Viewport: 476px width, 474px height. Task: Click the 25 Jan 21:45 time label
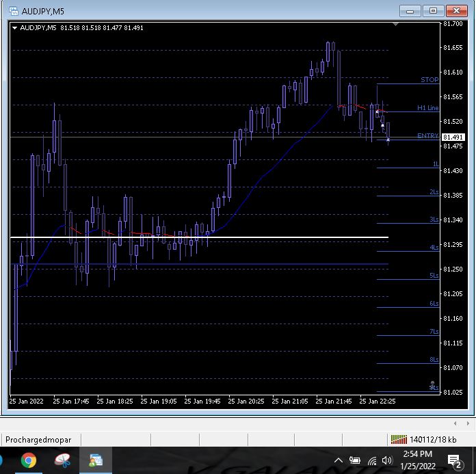tap(334, 401)
